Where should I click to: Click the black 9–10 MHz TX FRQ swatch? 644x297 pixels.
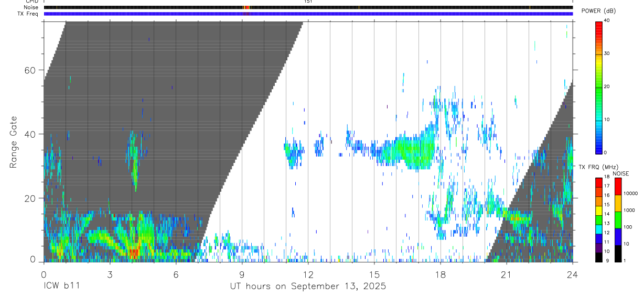[x=598, y=257]
